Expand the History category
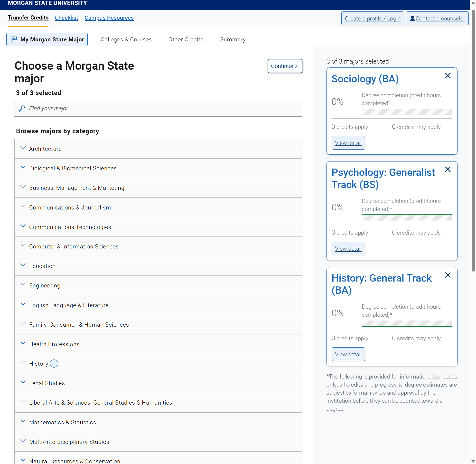The width and height of the screenshot is (476, 464). [158, 364]
